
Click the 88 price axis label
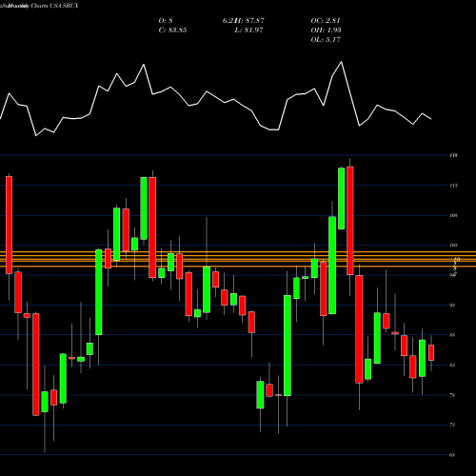[452, 335]
